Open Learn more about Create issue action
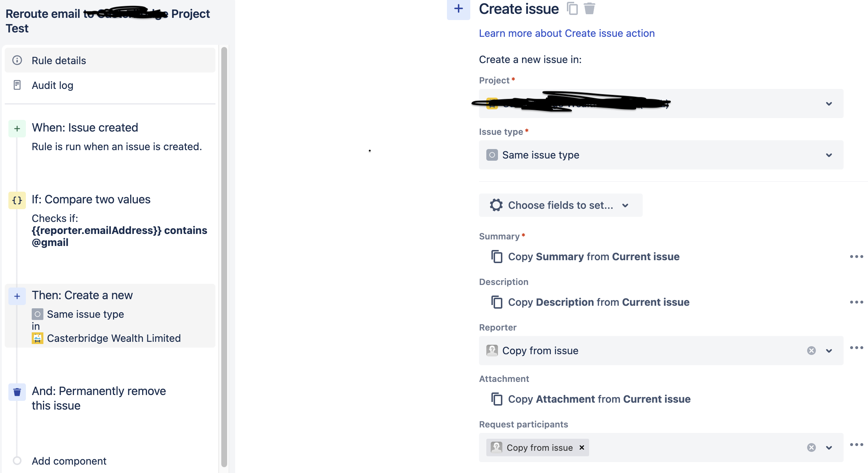868x473 pixels. (x=567, y=33)
